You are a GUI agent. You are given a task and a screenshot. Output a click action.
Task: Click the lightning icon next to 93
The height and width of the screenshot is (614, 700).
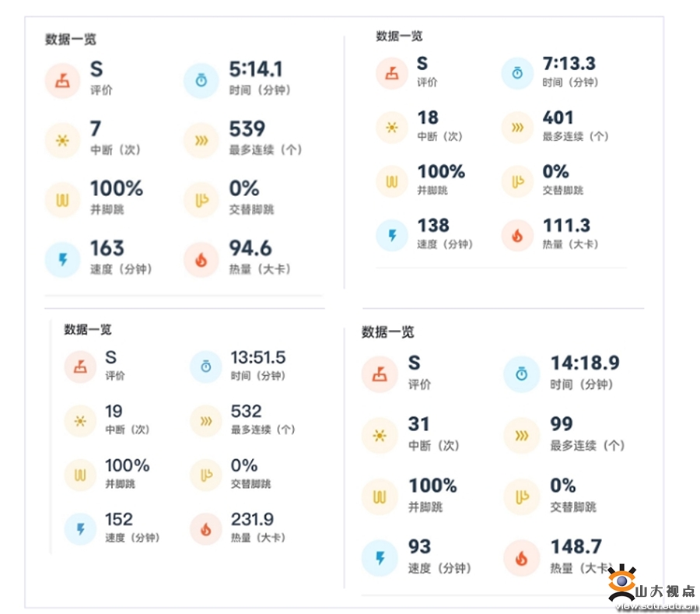point(380,558)
